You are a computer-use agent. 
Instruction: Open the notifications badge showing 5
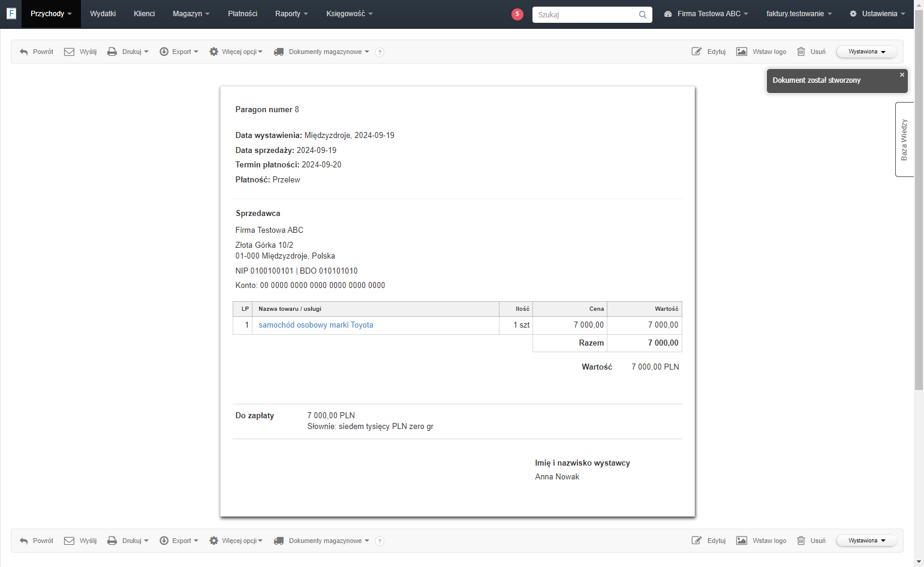517,14
